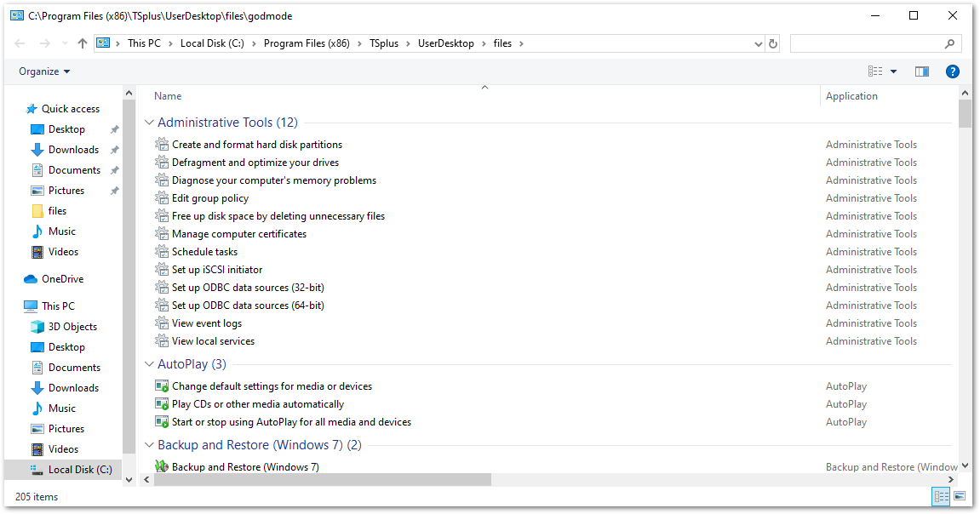Open the address bar history dropdown

click(x=758, y=43)
